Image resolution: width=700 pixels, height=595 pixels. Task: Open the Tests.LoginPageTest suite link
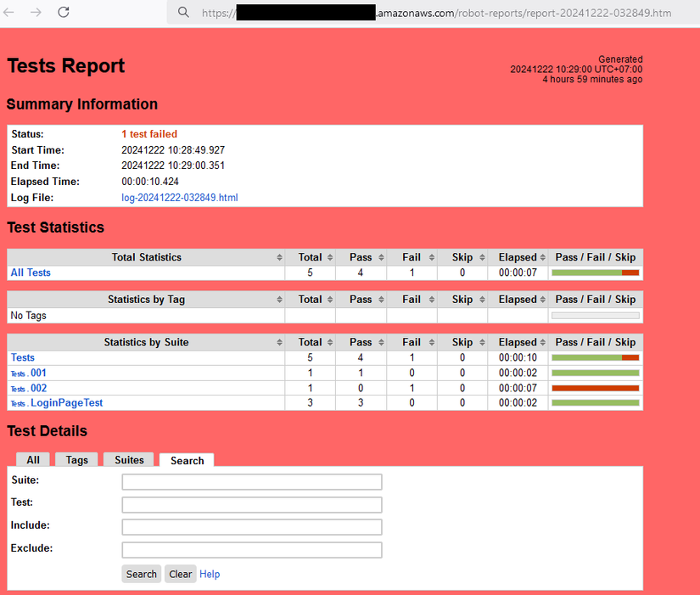[x=57, y=403]
